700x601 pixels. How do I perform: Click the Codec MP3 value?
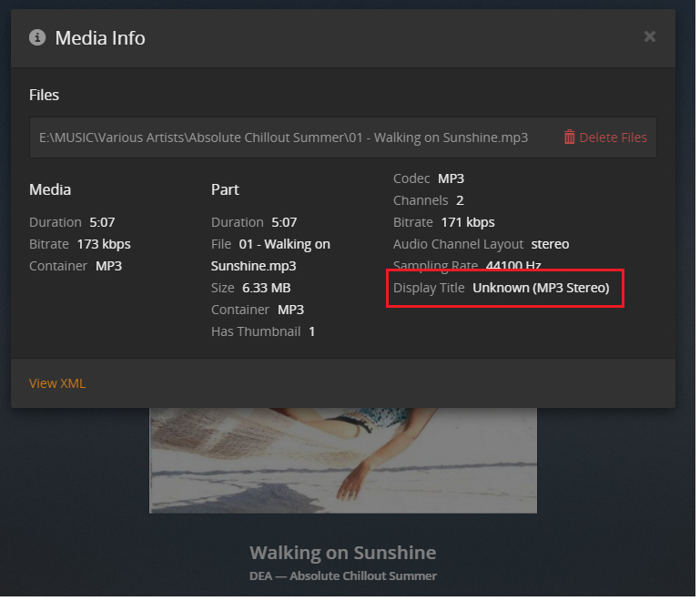tap(451, 178)
